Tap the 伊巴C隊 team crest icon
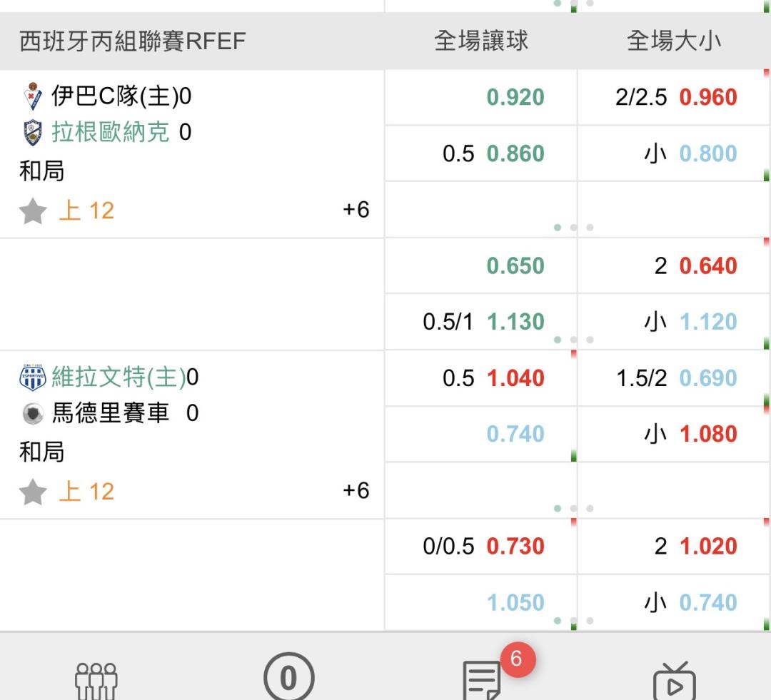 (33, 96)
